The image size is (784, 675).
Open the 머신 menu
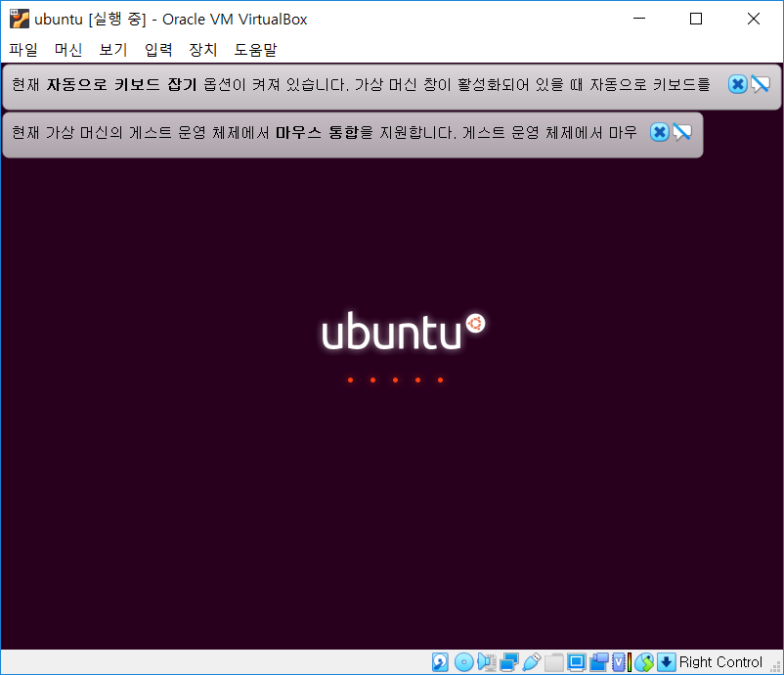[68, 50]
